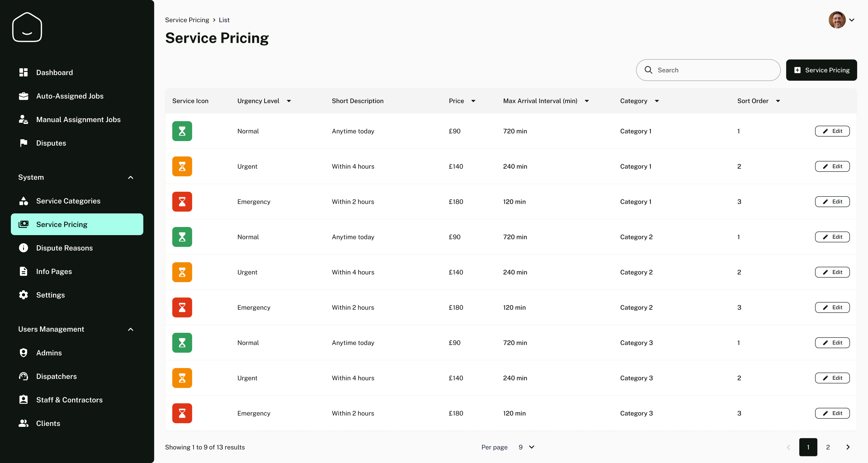The width and height of the screenshot is (868, 463).
Task: Open Dashboard from the sidebar grid icon
Action: 23,72
